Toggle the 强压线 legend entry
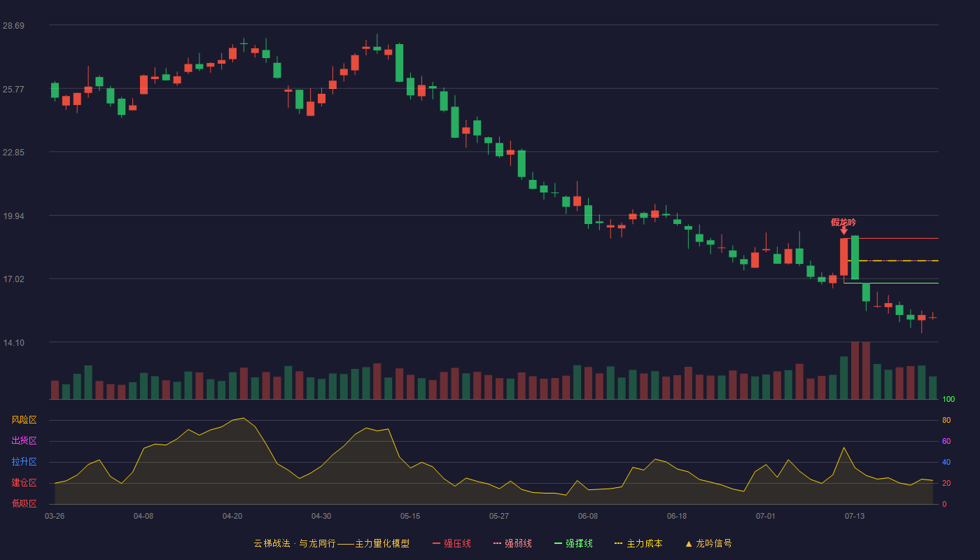This screenshot has width=980, height=560. (451, 543)
